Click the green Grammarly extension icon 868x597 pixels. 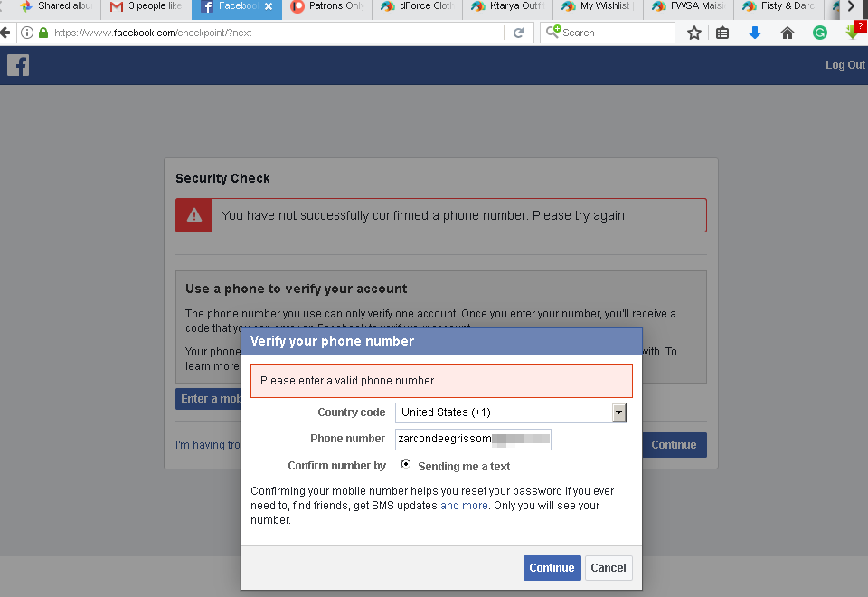click(x=820, y=33)
